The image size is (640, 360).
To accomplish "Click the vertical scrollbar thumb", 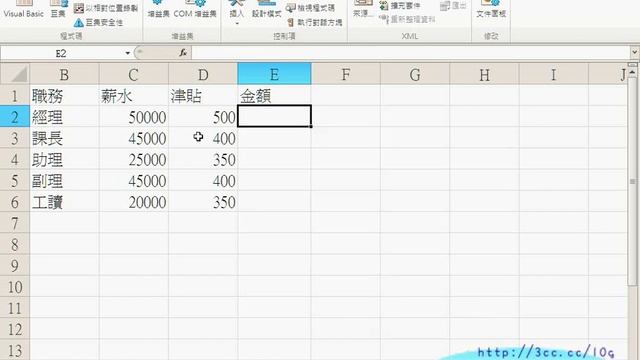I will pos(633,181).
